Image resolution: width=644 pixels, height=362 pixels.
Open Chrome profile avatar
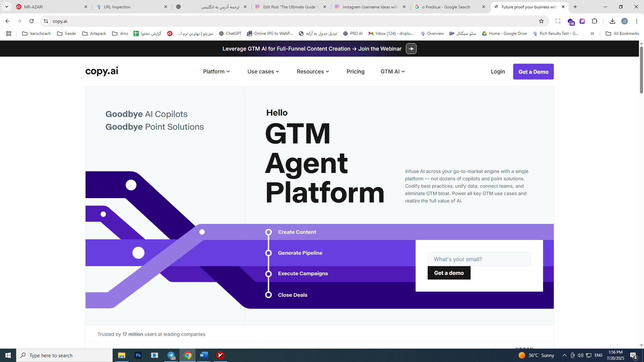click(625, 21)
